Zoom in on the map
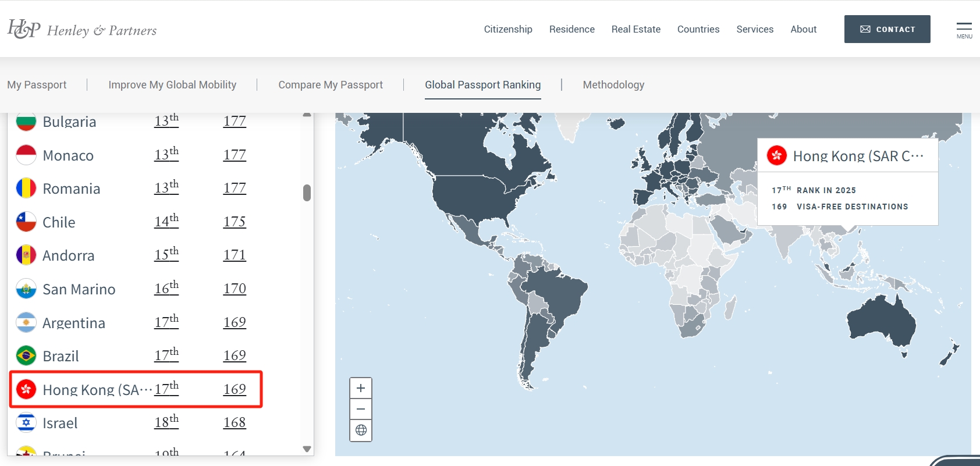Screen dimensions: 980x466 click(361, 388)
